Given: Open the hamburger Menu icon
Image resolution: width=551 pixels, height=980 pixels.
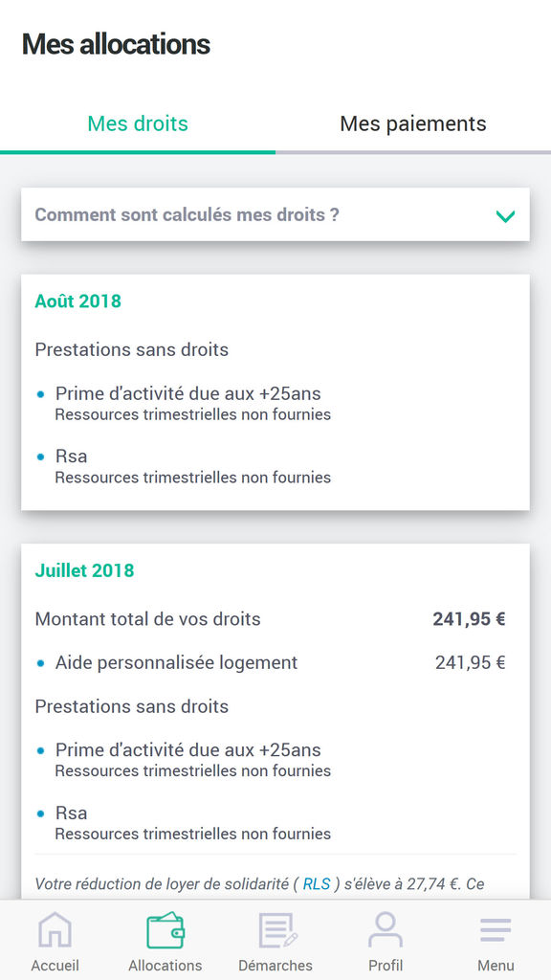Looking at the screenshot, I should 496,930.
